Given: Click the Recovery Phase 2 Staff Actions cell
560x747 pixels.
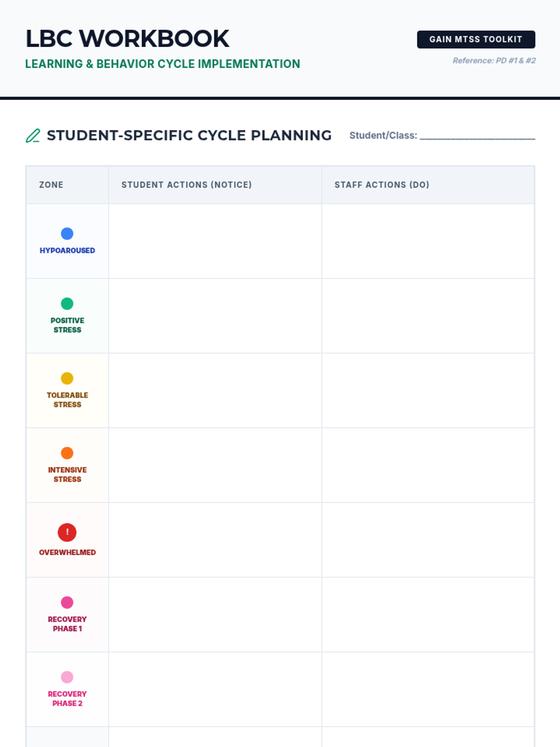Looking at the screenshot, I should (x=428, y=689).
